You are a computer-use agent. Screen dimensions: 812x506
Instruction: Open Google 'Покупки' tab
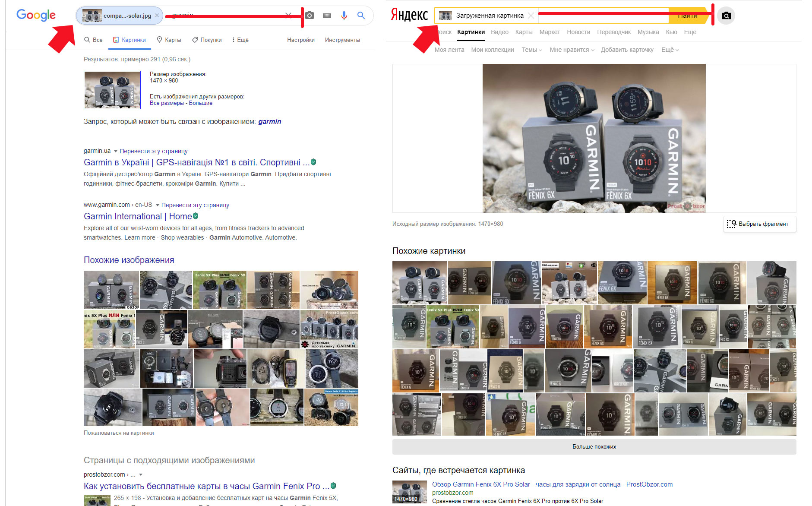(207, 40)
